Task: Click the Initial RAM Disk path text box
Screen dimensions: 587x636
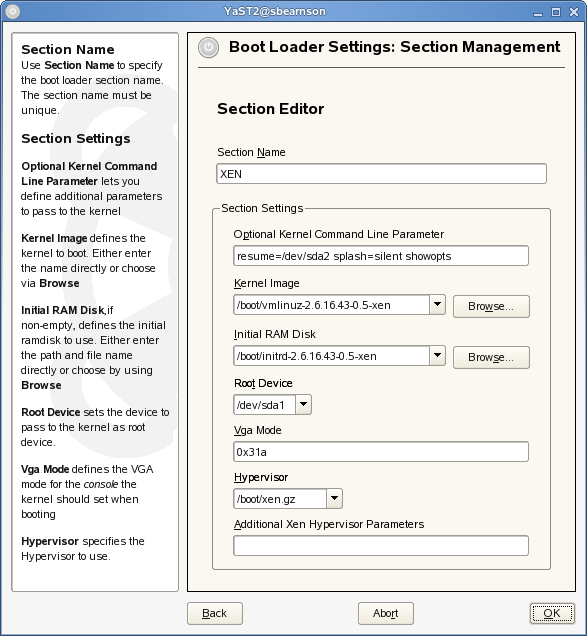Action: [331, 356]
